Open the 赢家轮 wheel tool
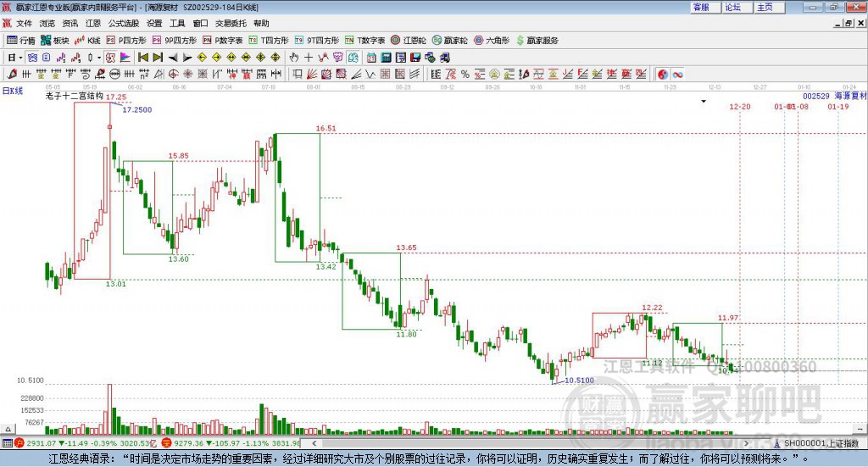The image size is (868, 467). 449,41
